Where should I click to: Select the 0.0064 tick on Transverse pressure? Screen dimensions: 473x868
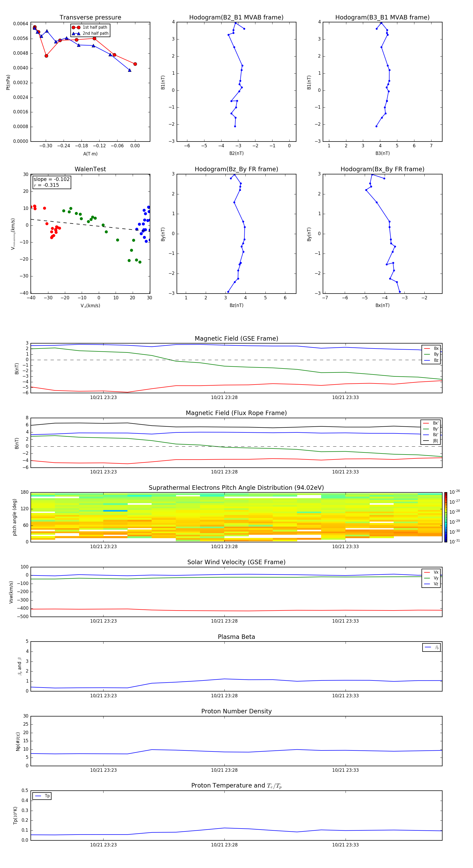click(20, 24)
